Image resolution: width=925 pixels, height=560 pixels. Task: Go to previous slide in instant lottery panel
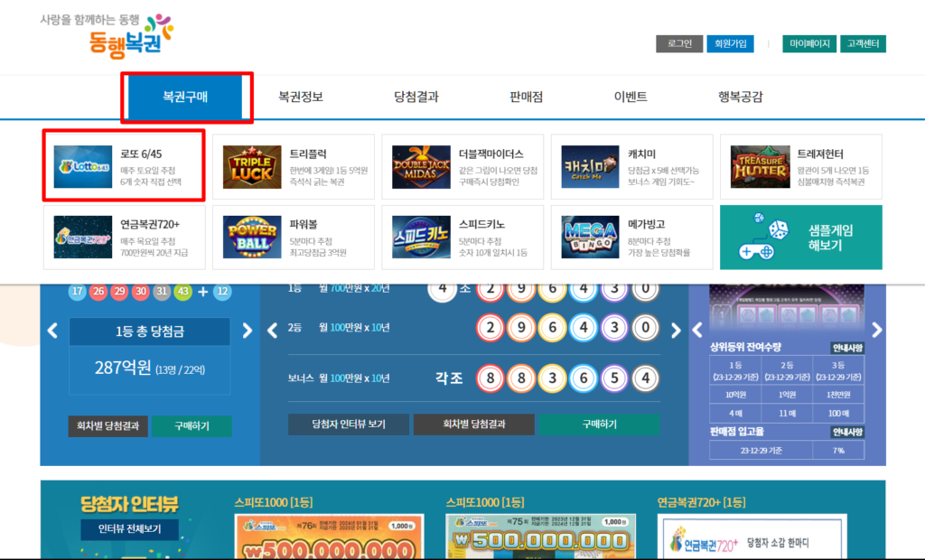tap(697, 330)
